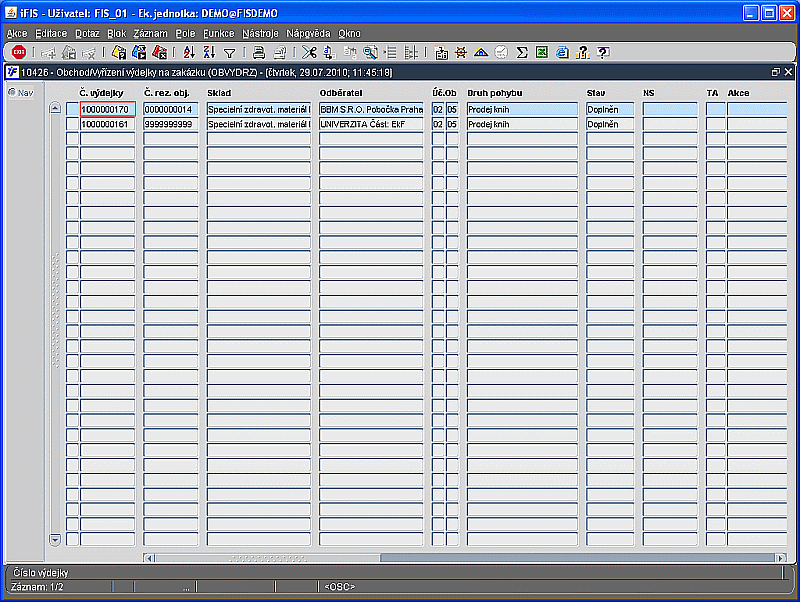Click the Druh pohybu column header
The height and width of the screenshot is (602, 800).
(495, 93)
